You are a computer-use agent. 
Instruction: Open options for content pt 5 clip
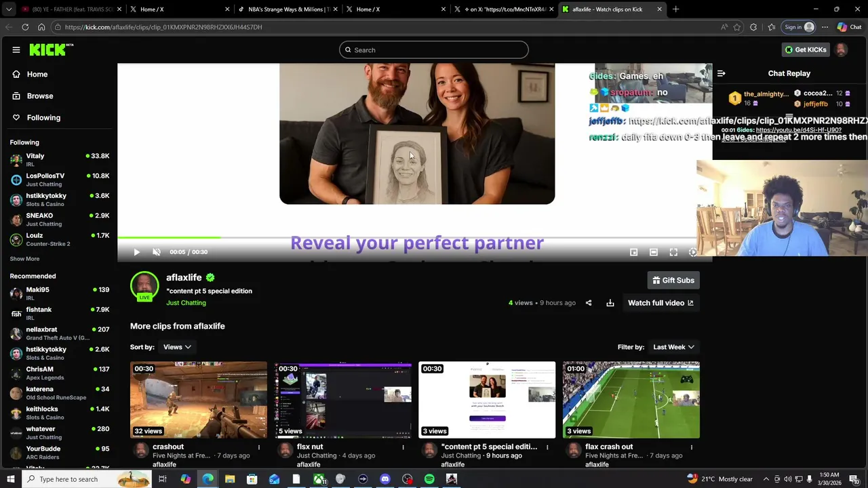click(x=547, y=447)
